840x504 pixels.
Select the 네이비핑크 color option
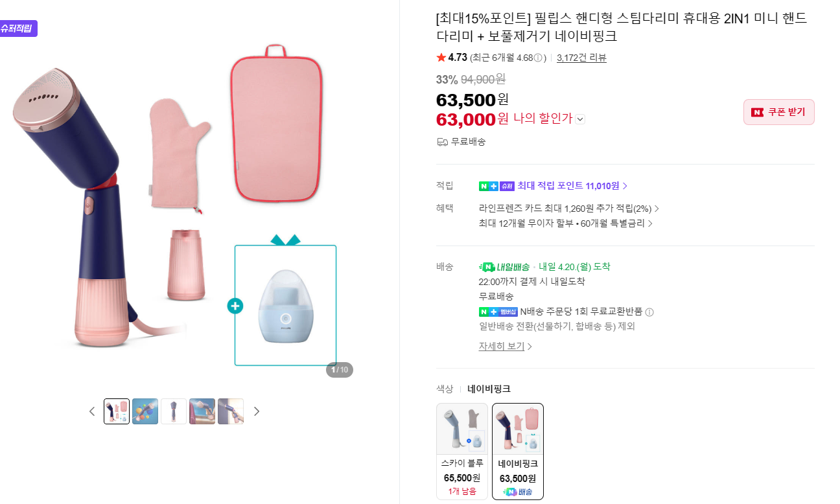tap(517, 451)
